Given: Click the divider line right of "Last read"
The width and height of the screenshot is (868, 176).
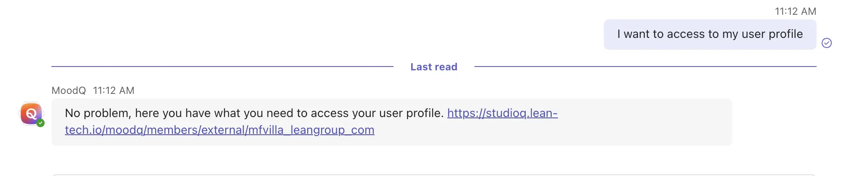Looking at the screenshot, I should click(645, 67).
